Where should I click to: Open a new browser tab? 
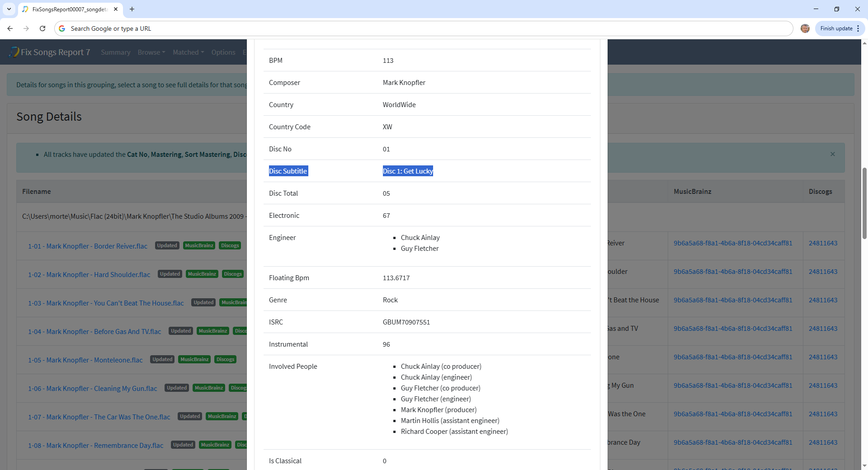132,9
